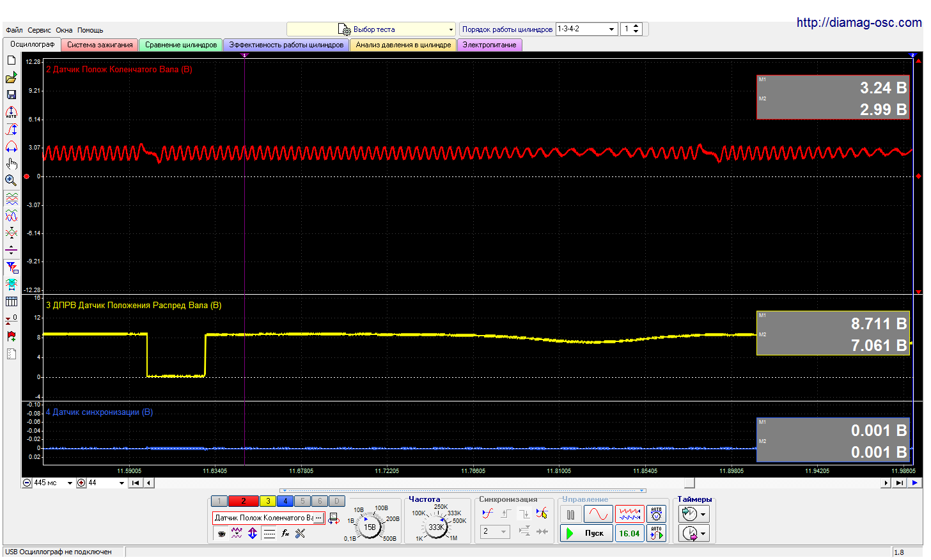931x560 pixels.
Task: Switch to Эффективность работы цилиндров tab
Action: (x=286, y=45)
